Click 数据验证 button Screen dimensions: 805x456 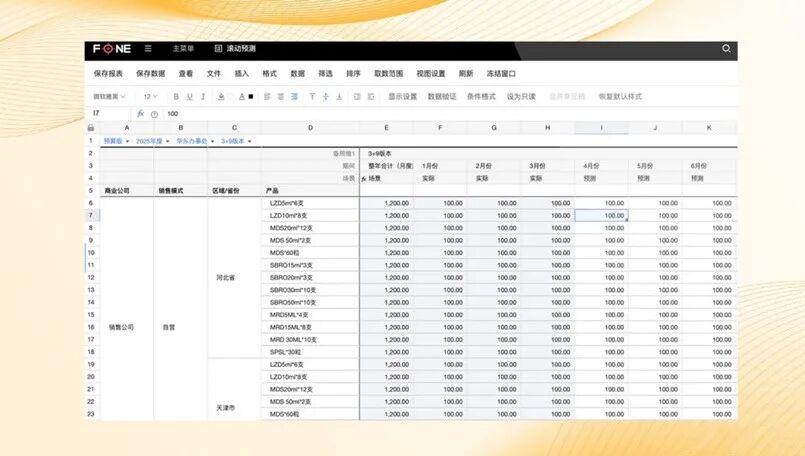[442, 97]
